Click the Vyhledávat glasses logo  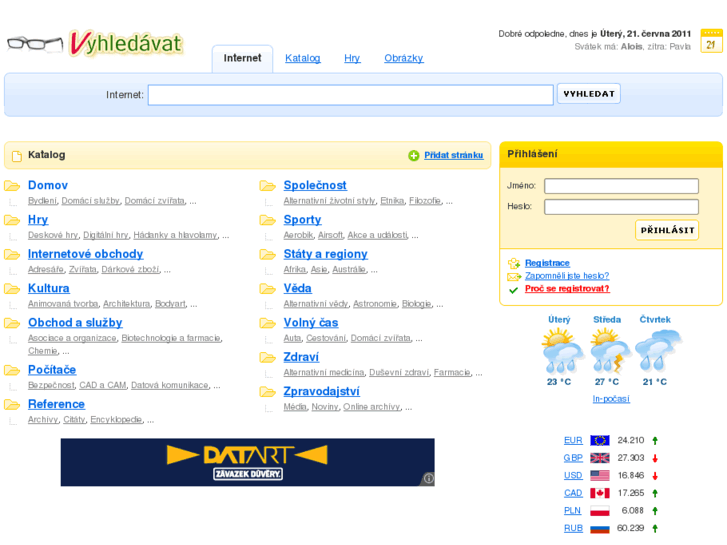click(95, 43)
